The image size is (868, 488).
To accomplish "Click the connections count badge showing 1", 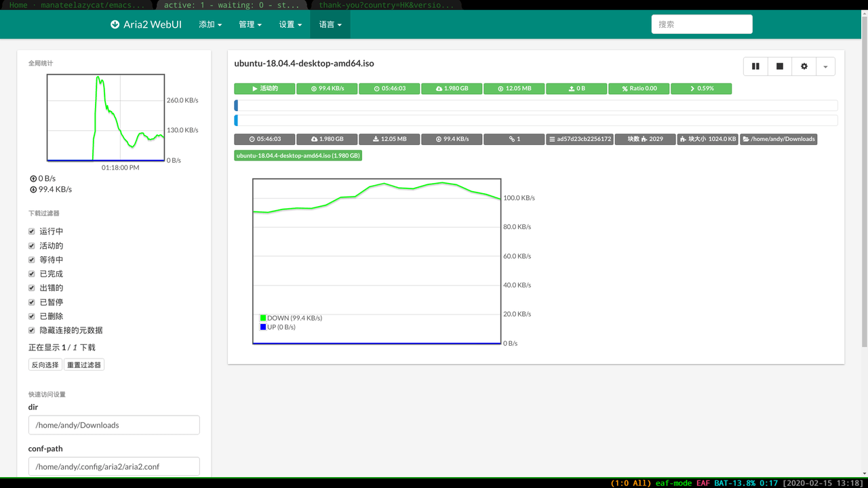I will coord(514,139).
